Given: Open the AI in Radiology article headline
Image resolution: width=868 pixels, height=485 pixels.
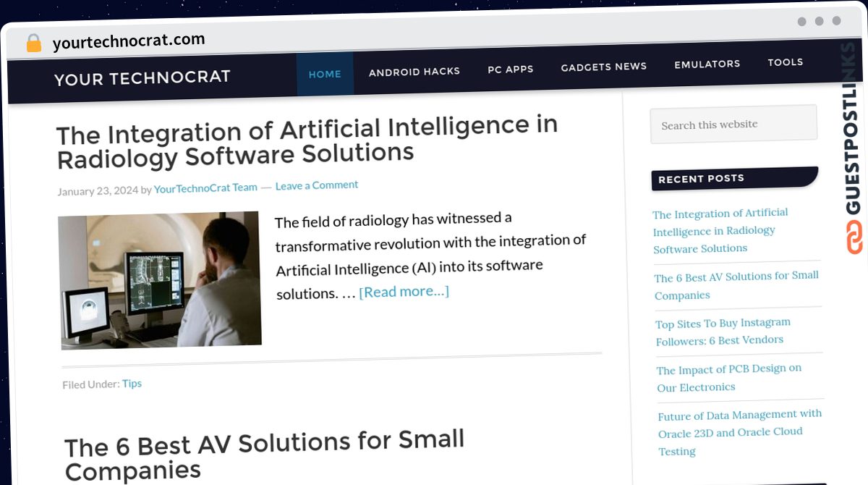Looking at the screenshot, I should 307,140.
